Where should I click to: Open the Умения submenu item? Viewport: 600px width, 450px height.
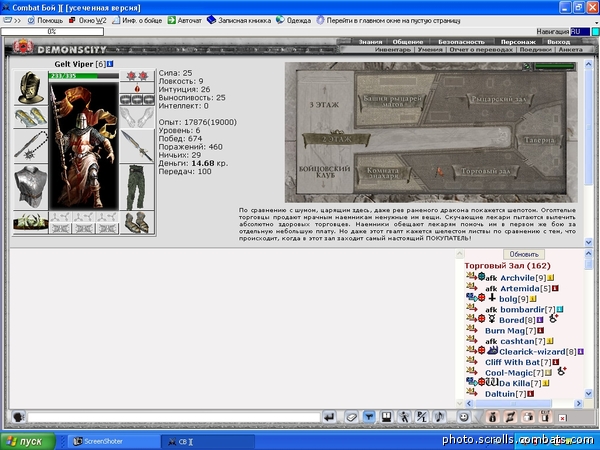[430, 50]
